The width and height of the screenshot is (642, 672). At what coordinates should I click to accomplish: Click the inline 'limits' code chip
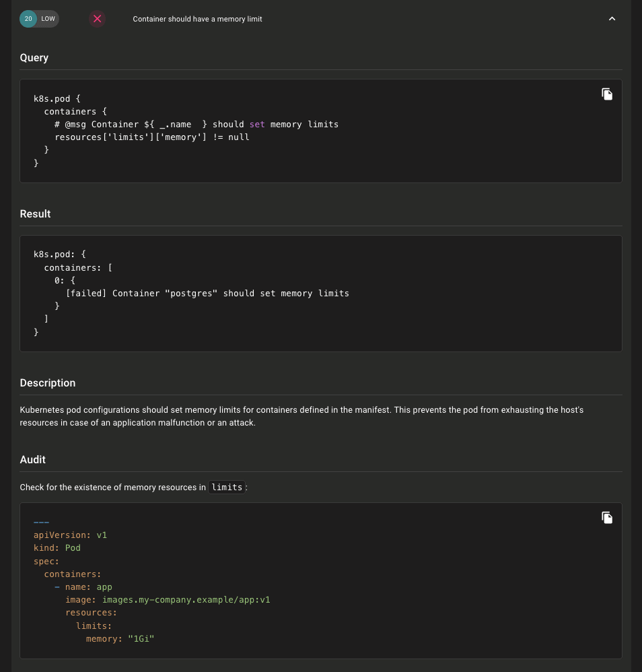[227, 488]
